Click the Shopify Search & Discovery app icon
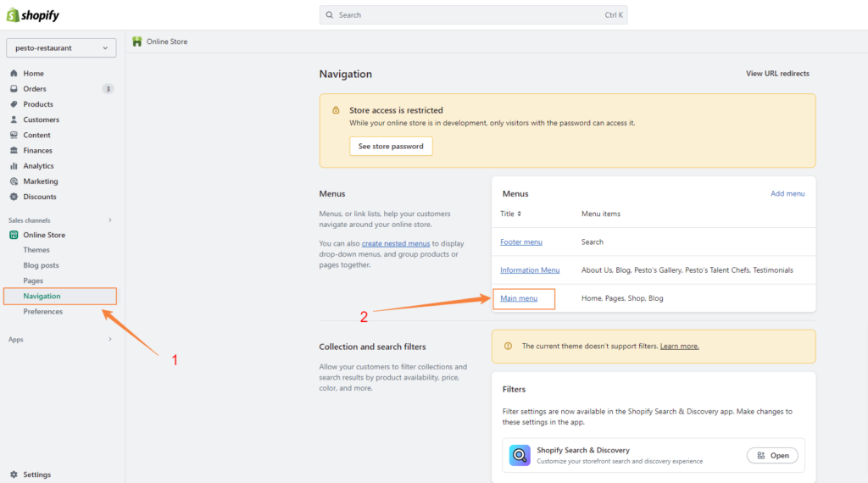This screenshot has width=868, height=483. [x=520, y=455]
